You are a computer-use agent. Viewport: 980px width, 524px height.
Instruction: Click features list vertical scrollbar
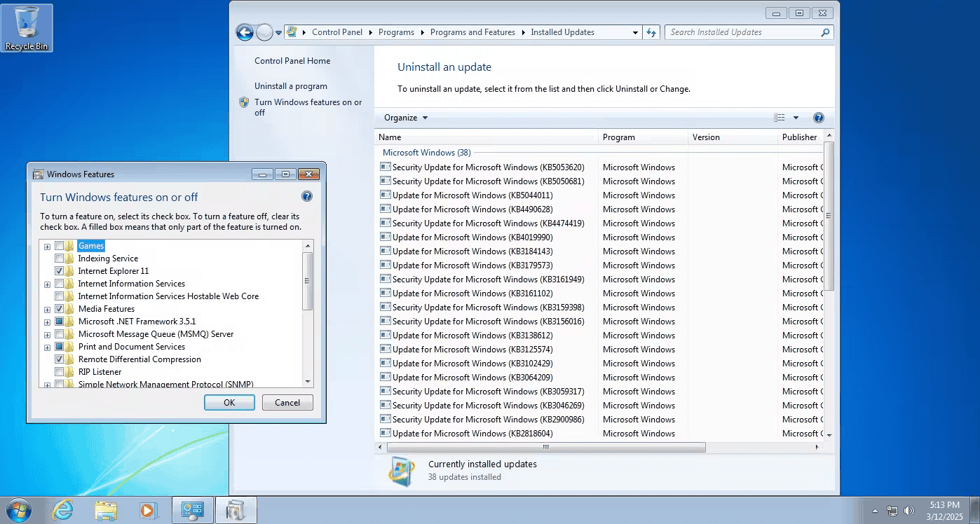[x=308, y=280]
